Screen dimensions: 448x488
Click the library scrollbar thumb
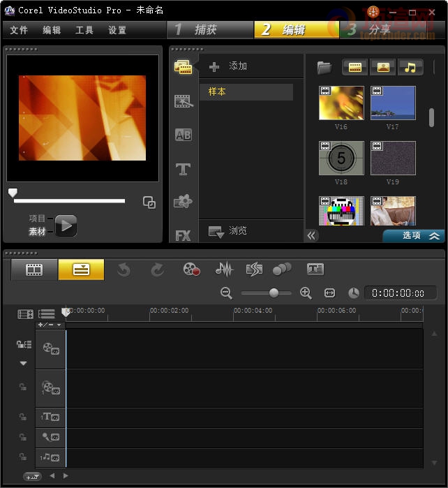click(x=431, y=117)
